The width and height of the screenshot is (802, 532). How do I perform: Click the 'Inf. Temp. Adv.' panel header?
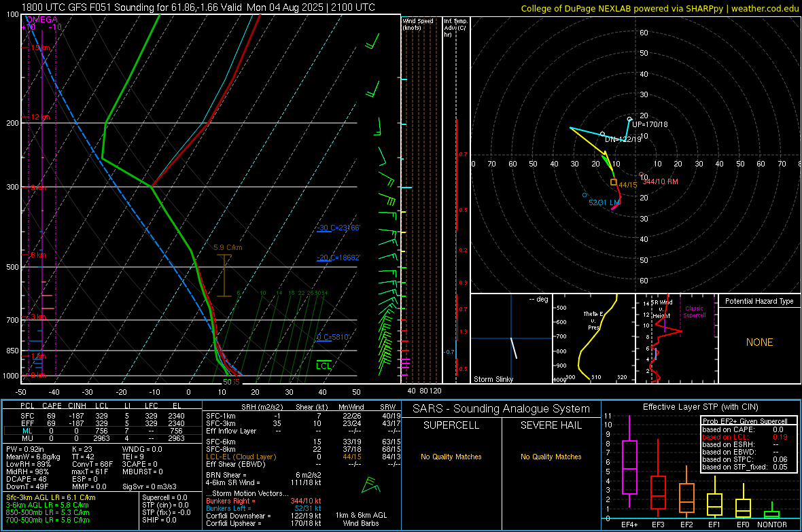click(455, 28)
